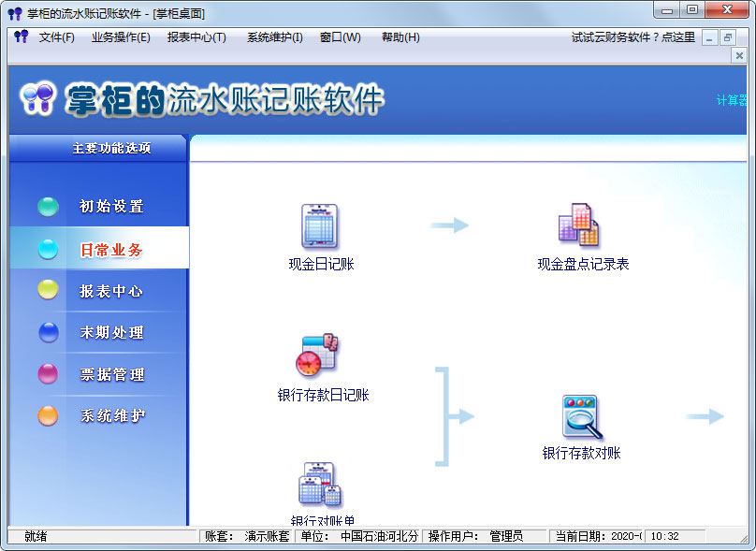Click the 现金盘点记录表 text label
The image size is (756, 551).
click(x=584, y=264)
